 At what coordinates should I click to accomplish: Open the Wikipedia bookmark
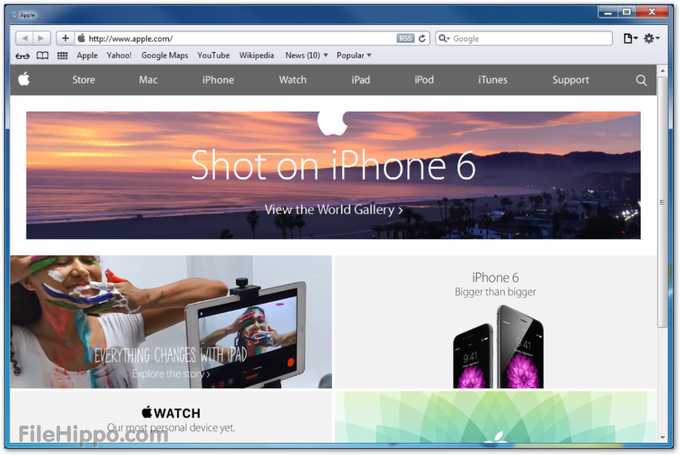pos(256,56)
